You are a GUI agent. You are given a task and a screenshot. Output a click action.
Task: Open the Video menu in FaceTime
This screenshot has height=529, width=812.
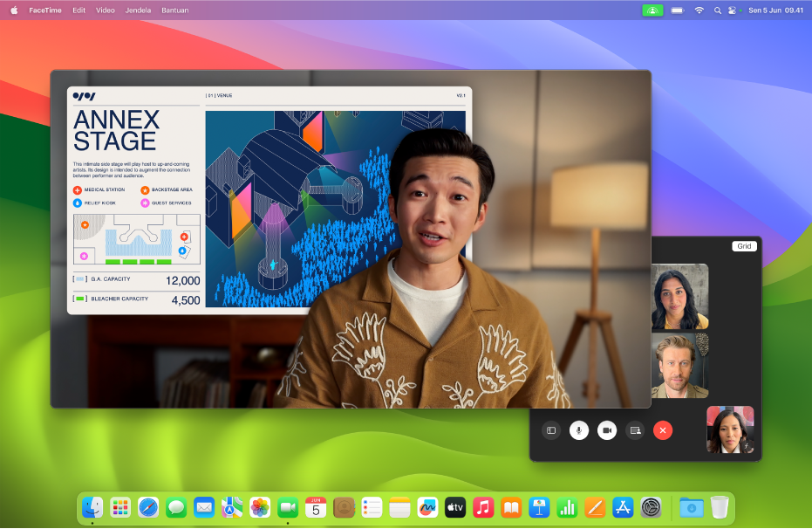(105, 10)
